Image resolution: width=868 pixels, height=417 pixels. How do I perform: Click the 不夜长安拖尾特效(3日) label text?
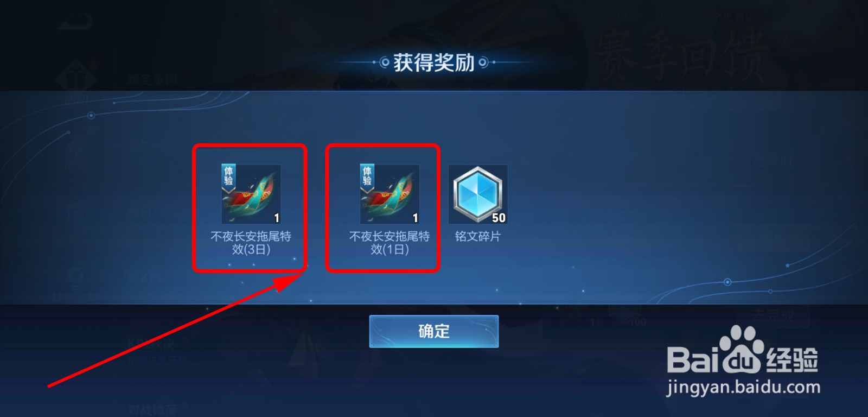pyautogui.click(x=251, y=243)
